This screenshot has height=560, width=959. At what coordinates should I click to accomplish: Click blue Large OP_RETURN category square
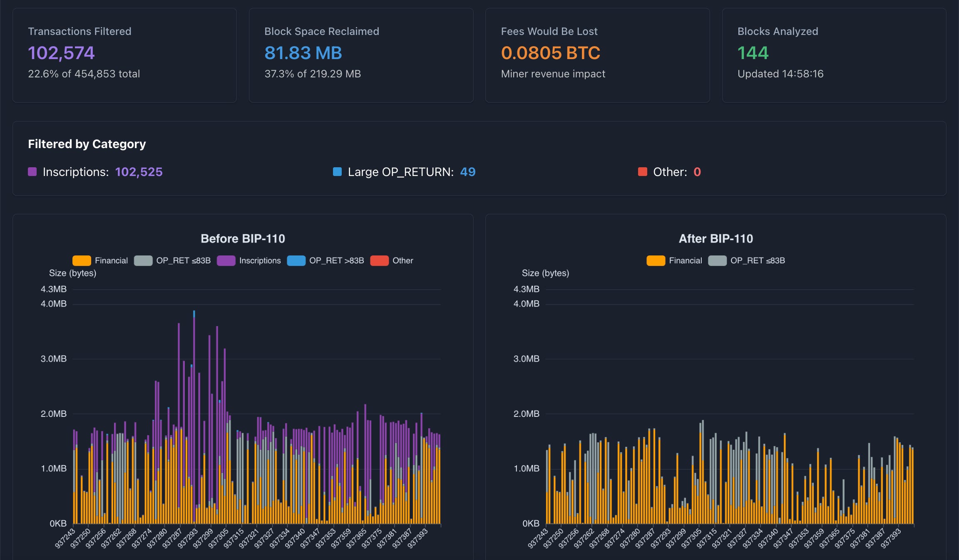[337, 172]
